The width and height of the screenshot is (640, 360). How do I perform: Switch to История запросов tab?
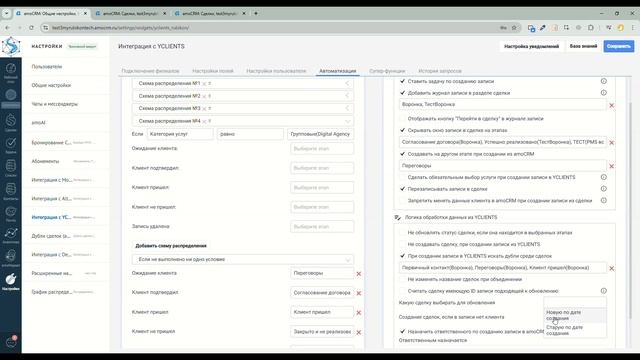(x=440, y=71)
